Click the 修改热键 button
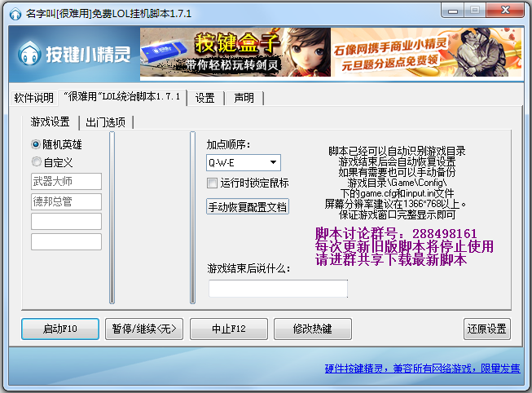Viewport: 532px width, 393px height. 313,329
